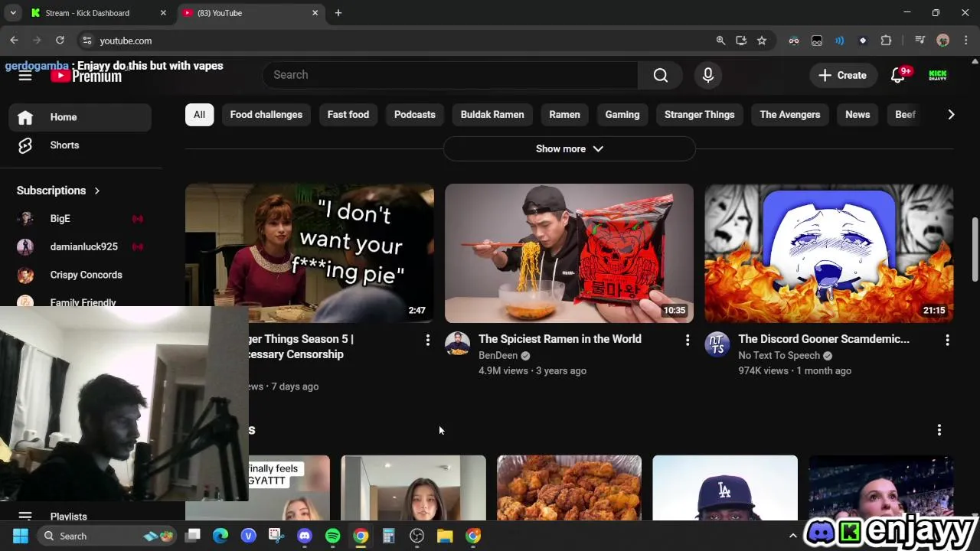Click the BenDeen channel avatar

click(x=457, y=344)
